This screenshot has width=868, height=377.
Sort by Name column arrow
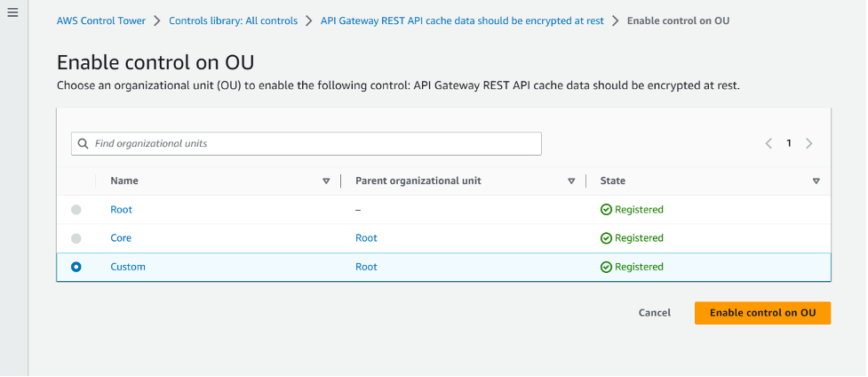[x=326, y=181]
